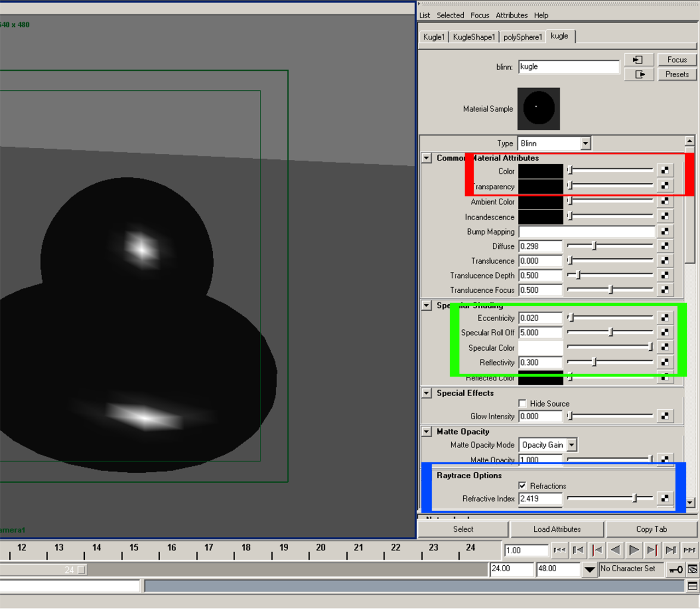Toggle the auto keyframe key icon
Viewport: 700px width, 609px height.
[x=676, y=570]
